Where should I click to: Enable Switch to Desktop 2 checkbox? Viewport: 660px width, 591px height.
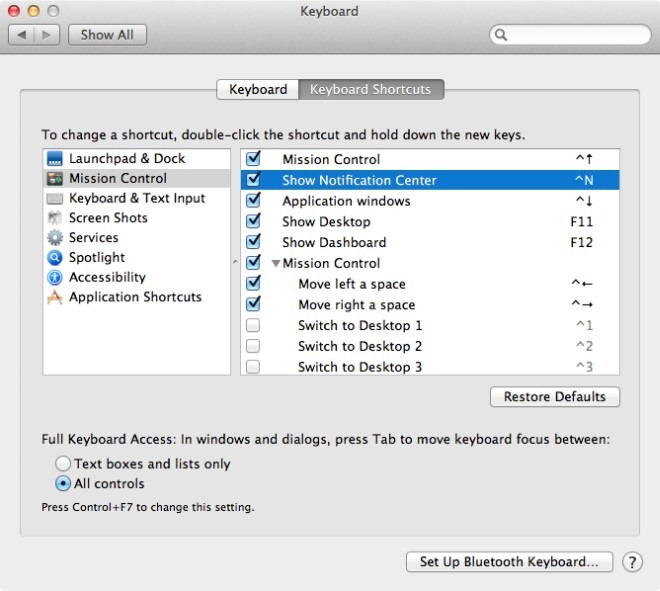[x=253, y=346]
